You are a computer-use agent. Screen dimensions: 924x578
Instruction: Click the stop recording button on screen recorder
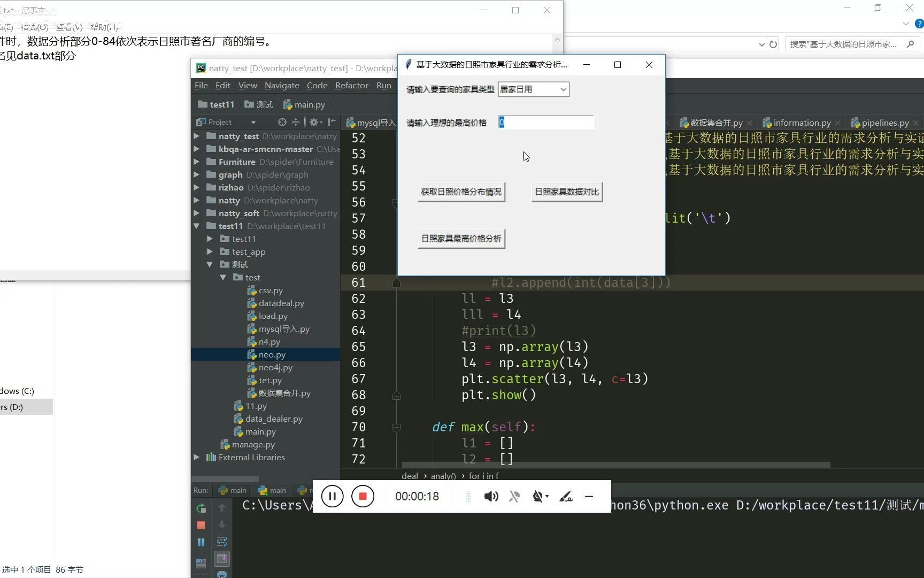[x=363, y=496]
